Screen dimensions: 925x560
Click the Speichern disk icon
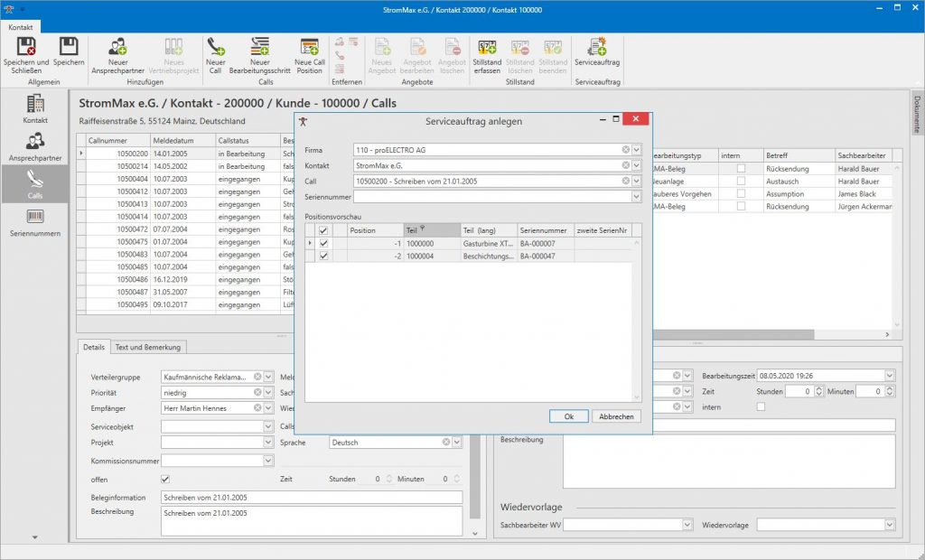click(x=69, y=47)
